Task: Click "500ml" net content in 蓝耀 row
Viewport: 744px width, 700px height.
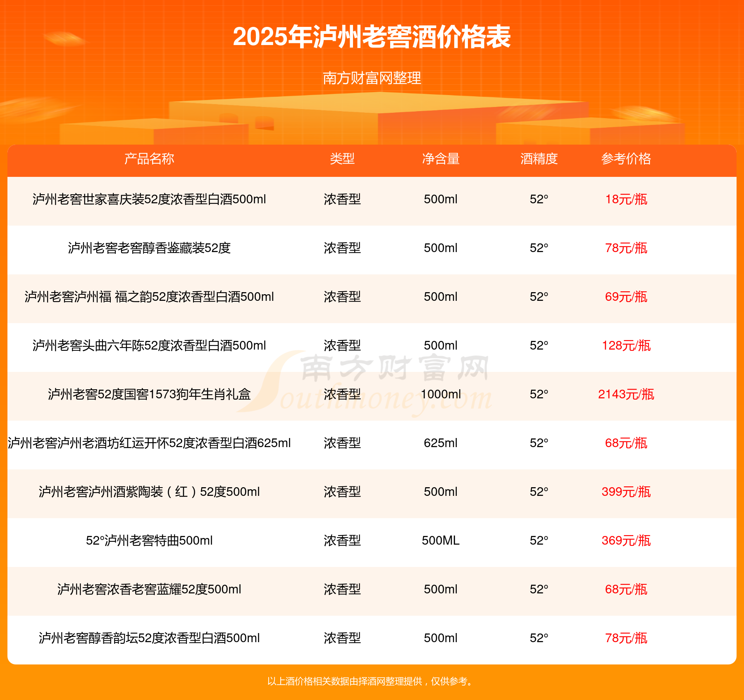Action: tap(441, 589)
